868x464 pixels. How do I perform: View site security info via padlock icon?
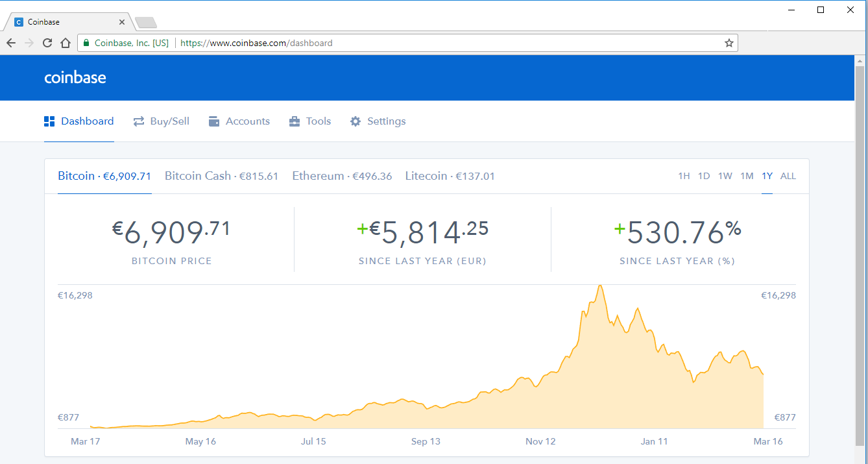[86, 43]
